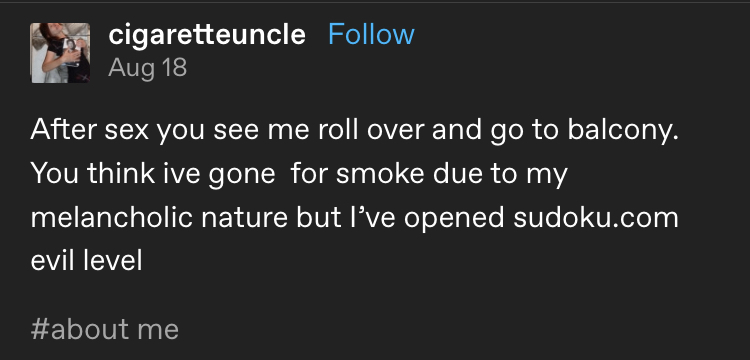The width and height of the screenshot is (750, 360).
Task: Open cigaretteuncle's avatar picture
Action: coord(60,53)
